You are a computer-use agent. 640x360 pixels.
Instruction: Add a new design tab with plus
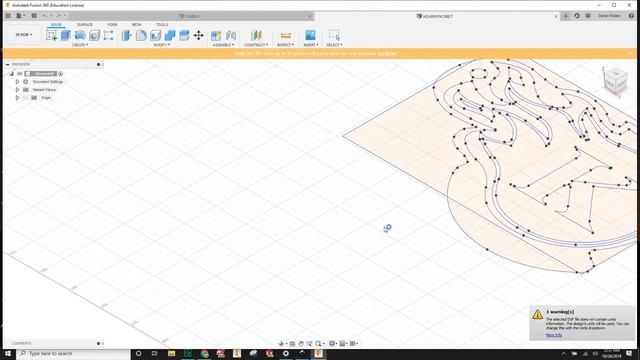tap(566, 16)
